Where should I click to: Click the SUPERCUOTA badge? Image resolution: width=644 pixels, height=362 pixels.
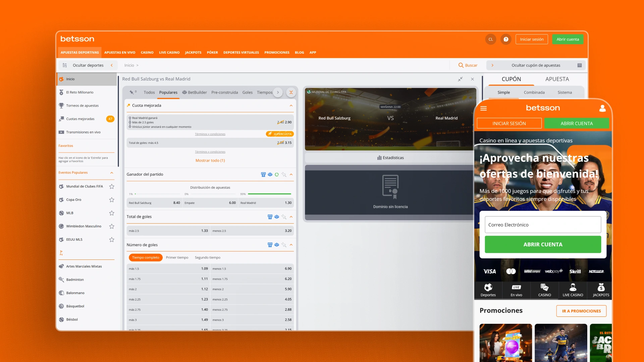click(x=280, y=134)
